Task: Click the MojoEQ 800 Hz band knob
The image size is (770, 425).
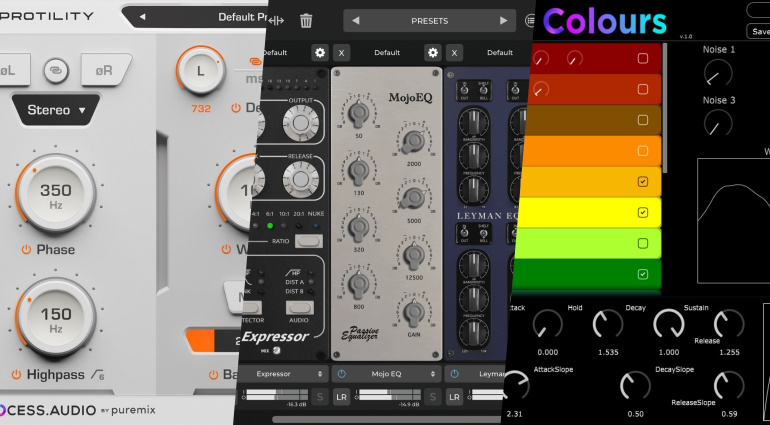Action: pos(359,285)
